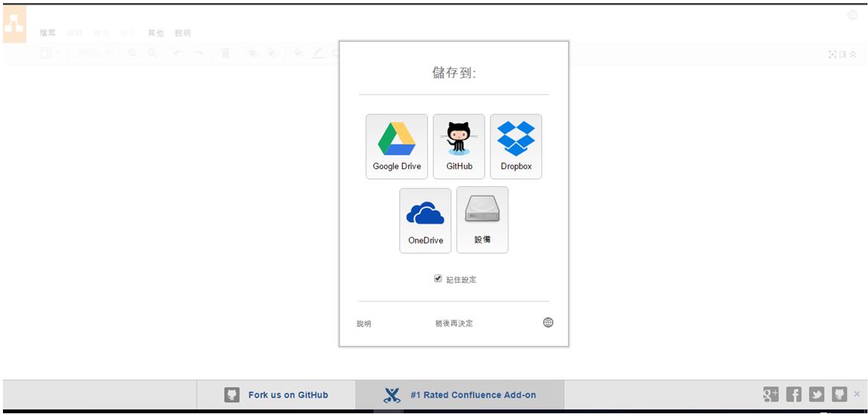Open the 說明 help menu in menu bar
This screenshot has width=868, height=414.
point(182,34)
